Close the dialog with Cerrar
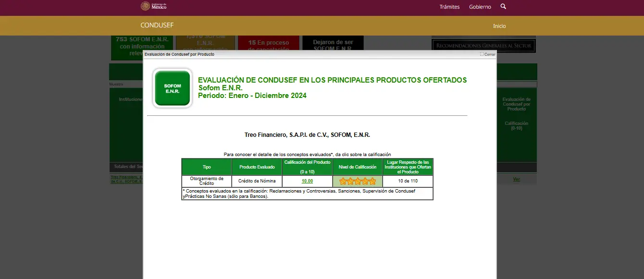This screenshot has height=279, width=644. pos(487,54)
